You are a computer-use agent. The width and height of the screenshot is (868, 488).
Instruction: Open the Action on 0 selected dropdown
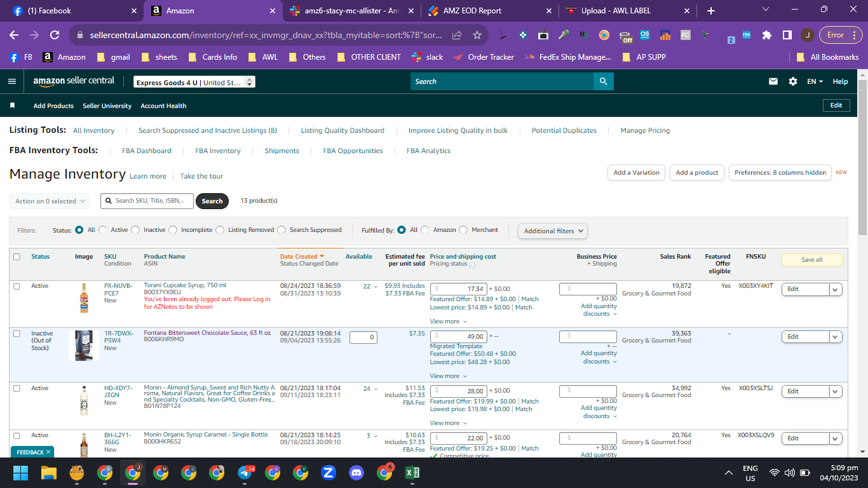50,201
